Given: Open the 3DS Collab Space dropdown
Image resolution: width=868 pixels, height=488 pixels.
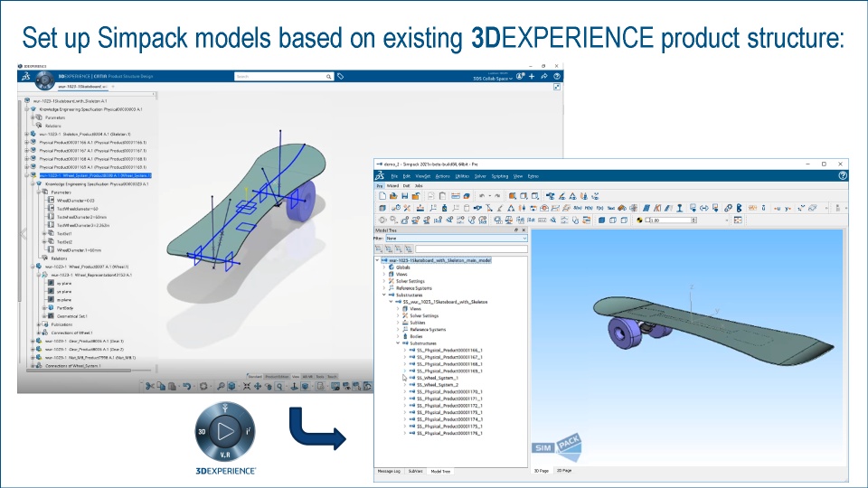Looking at the screenshot, I should pos(493,79).
